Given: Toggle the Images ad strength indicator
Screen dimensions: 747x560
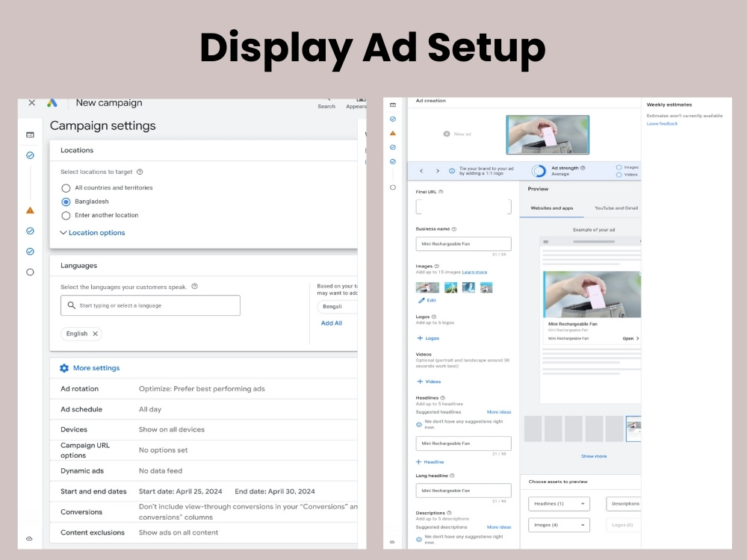Looking at the screenshot, I should tap(619, 167).
